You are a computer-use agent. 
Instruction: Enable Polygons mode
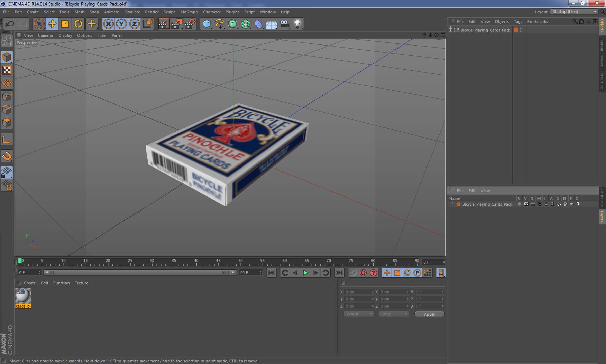(x=7, y=123)
